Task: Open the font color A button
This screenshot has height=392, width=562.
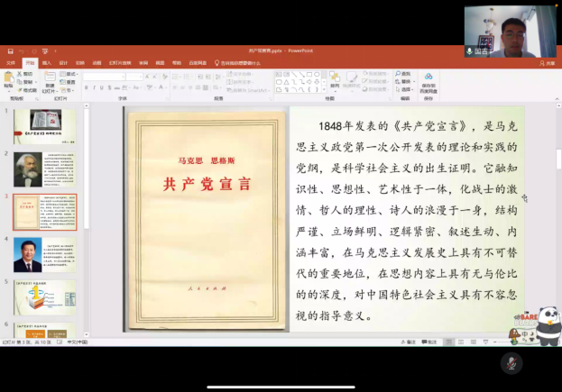Action: click(x=161, y=87)
